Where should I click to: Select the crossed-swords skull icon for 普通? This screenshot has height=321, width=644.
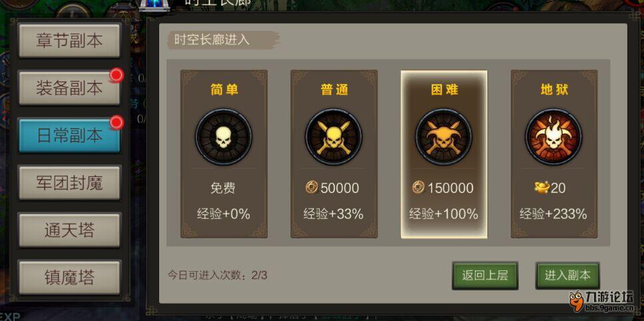click(334, 137)
